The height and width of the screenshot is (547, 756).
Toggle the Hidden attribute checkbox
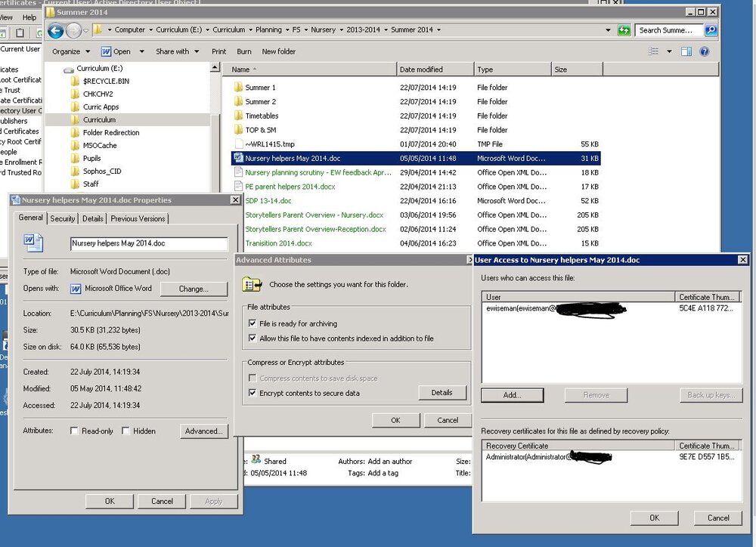pyautogui.click(x=125, y=431)
